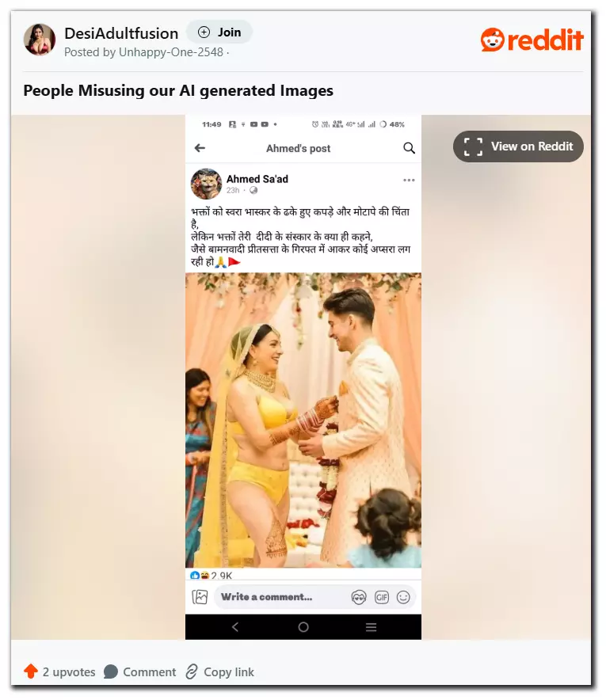Tap the Android home navigation button
Viewport: 606px width, 700px height.
(303, 627)
